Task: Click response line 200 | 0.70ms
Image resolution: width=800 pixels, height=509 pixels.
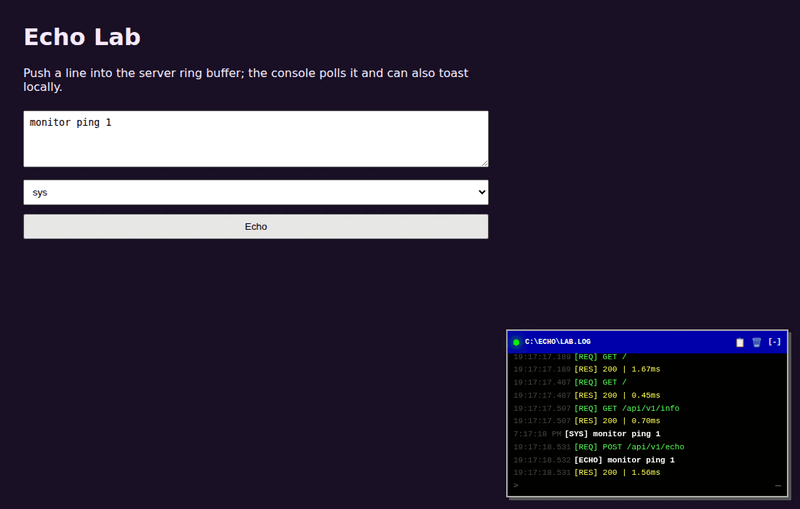Action: (587, 421)
